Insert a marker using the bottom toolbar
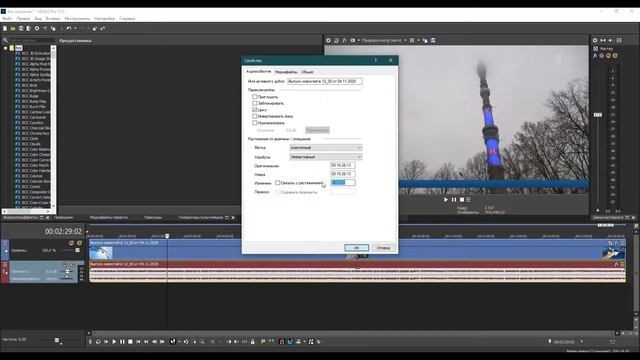Image resolution: width=640 pixels, height=360 pixels. [x=263, y=342]
